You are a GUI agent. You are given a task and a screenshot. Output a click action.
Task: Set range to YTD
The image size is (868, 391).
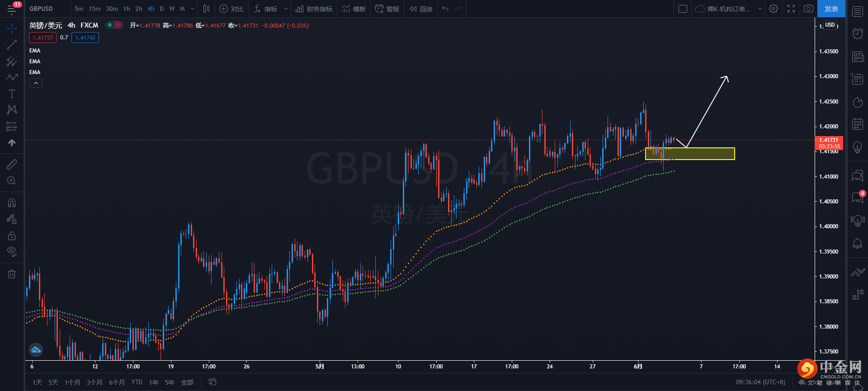(x=137, y=382)
